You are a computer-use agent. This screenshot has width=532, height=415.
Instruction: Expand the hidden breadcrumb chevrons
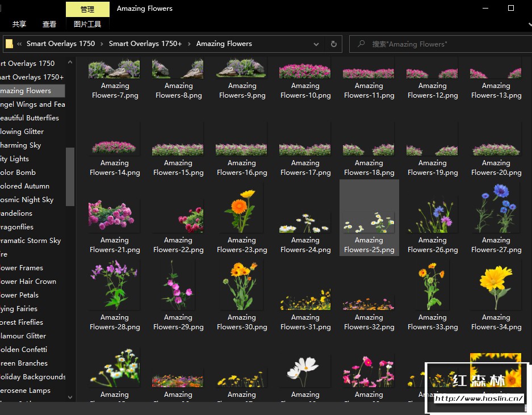coord(19,44)
